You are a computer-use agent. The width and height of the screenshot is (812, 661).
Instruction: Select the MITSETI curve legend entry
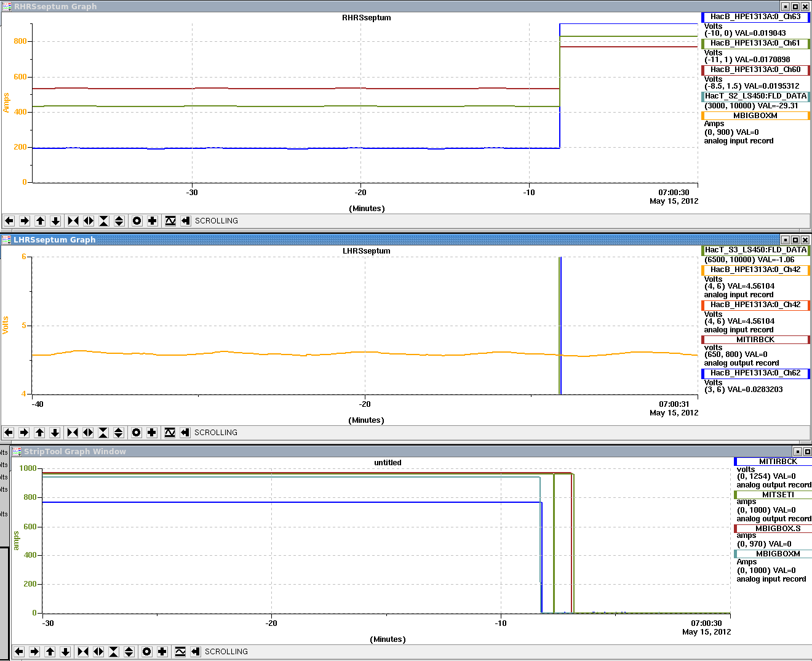coord(773,495)
